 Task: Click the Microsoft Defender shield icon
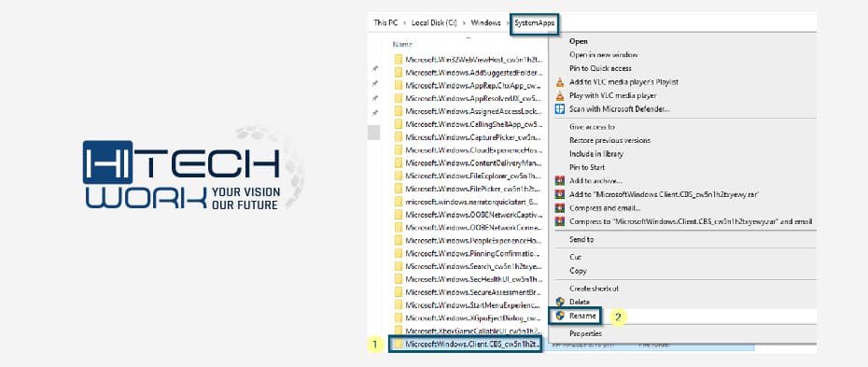click(x=560, y=109)
